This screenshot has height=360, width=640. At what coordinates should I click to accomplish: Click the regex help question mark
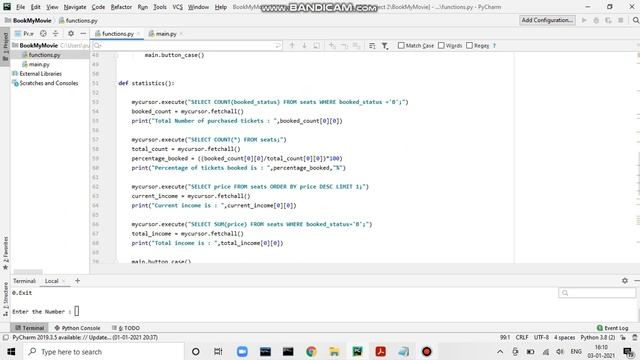494,45
